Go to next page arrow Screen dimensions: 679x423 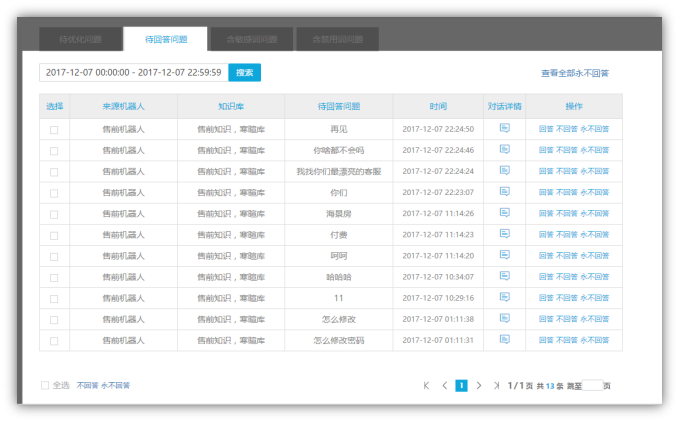click(479, 385)
